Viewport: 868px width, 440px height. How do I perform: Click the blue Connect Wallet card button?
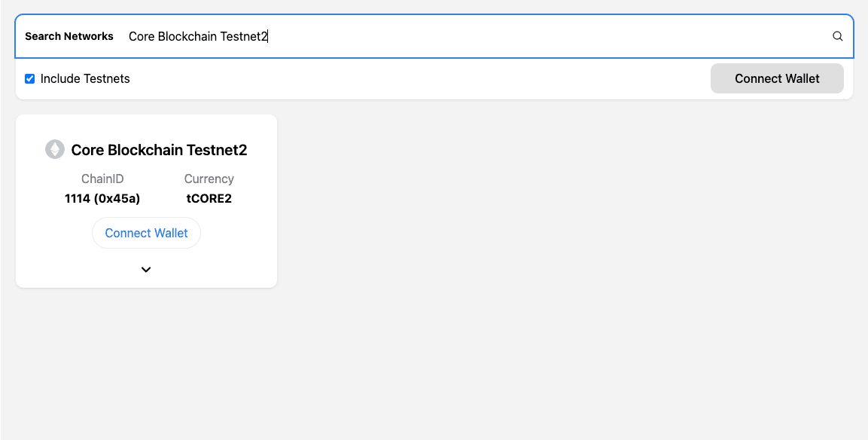click(x=146, y=233)
